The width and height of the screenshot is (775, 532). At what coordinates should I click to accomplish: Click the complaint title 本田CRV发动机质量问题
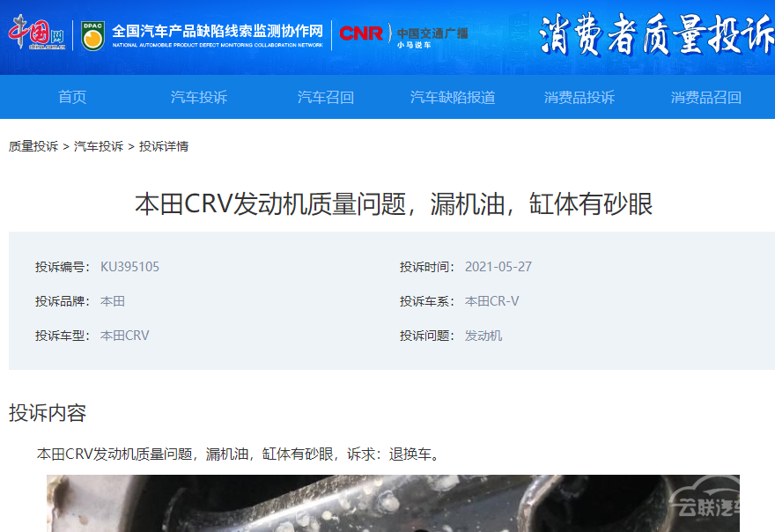(394, 204)
